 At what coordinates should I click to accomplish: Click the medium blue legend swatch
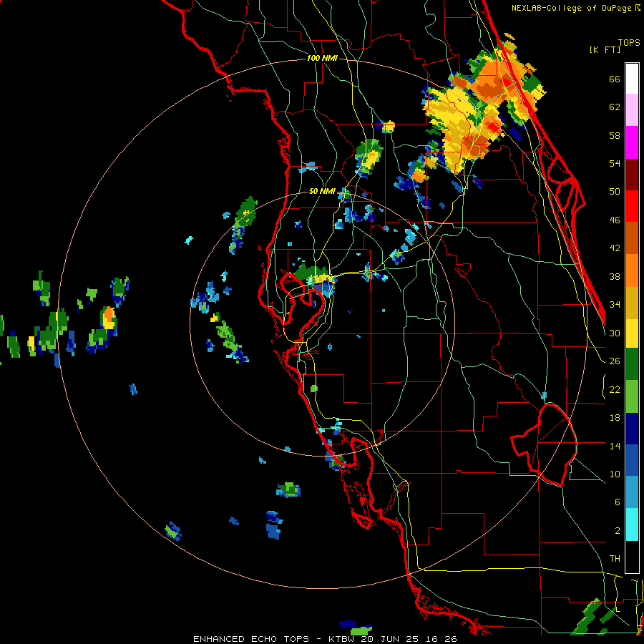[632, 460]
